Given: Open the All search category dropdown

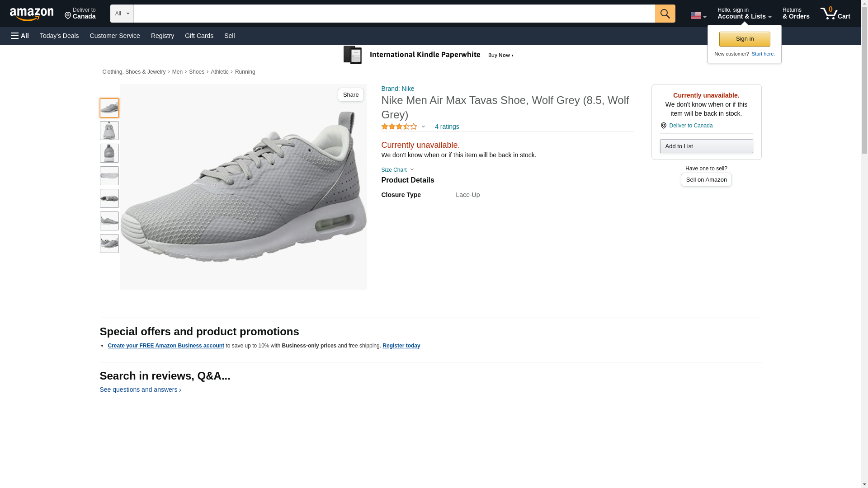Looking at the screenshot, I should coord(122,14).
